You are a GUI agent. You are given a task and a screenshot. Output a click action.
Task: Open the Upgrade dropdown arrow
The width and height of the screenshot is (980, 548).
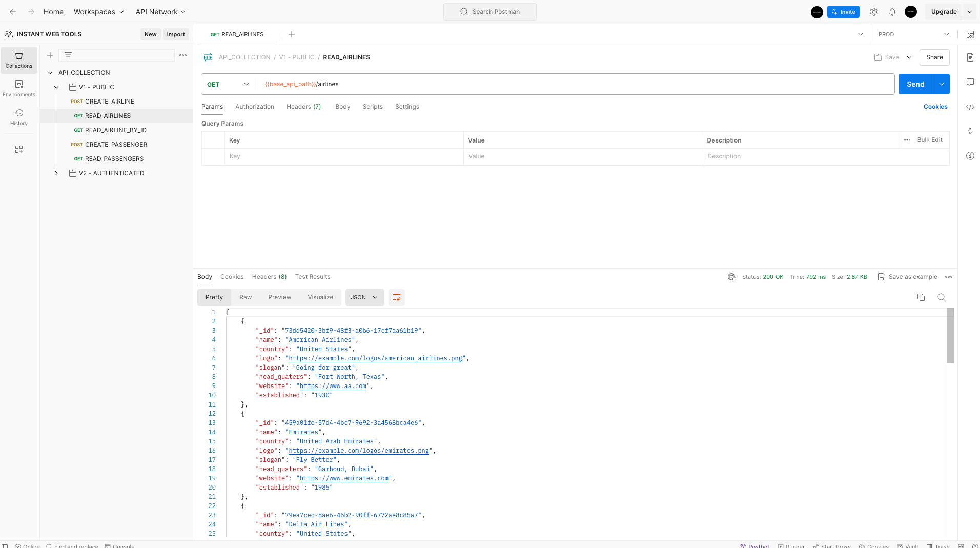click(969, 12)
